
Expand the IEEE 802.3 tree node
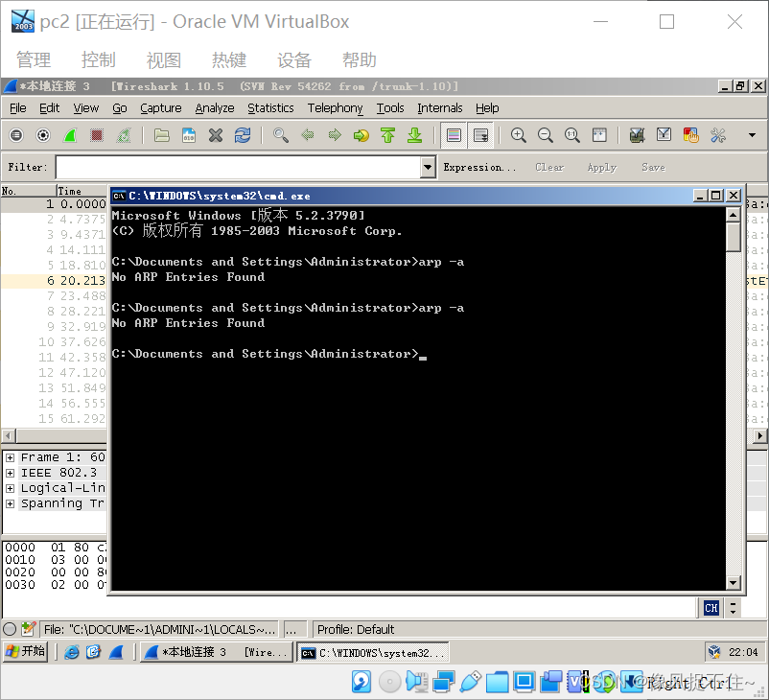click(x=10, y=473)
